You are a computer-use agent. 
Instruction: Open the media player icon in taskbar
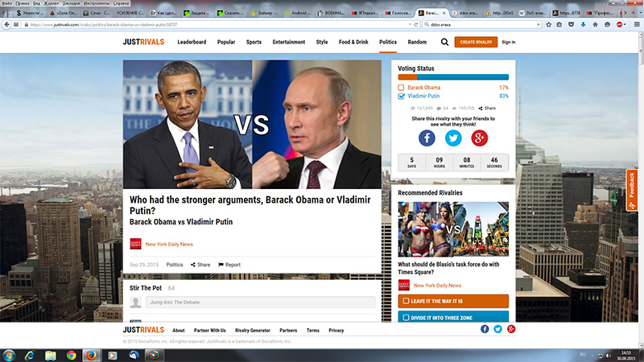[x=112, y=356]
